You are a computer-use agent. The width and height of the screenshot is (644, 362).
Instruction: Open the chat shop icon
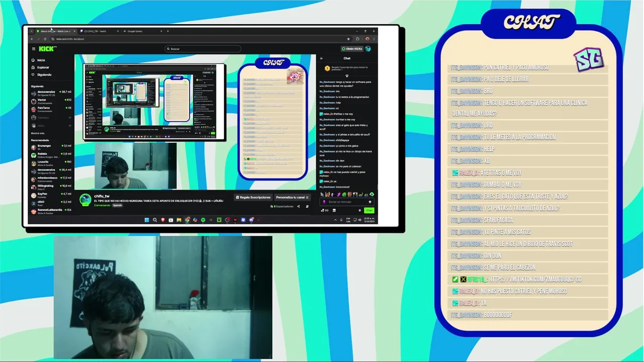point(334,210)
